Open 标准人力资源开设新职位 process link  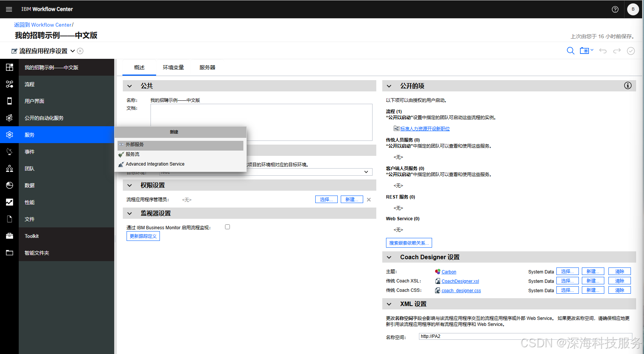(x=425, y=128)
